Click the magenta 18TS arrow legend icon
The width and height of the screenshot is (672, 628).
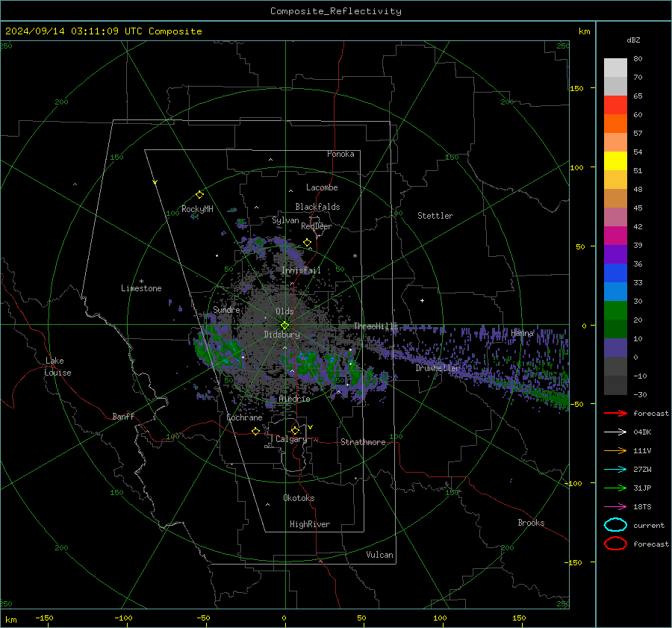(615, 507)
